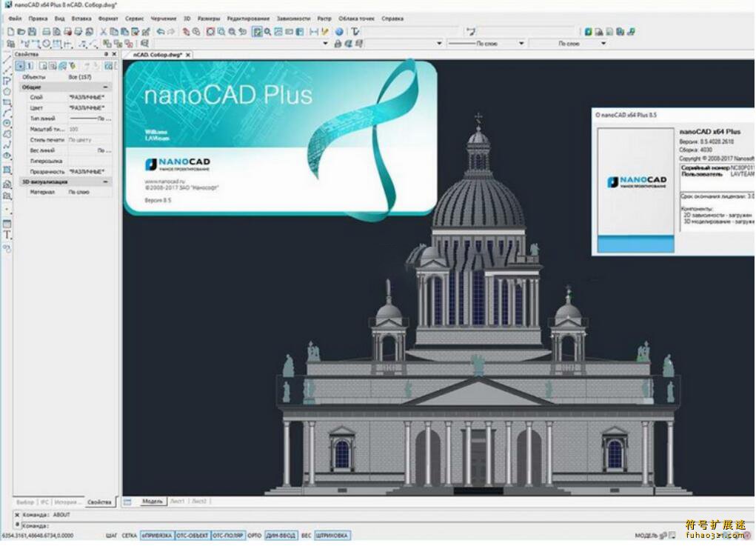Image resolution: width=756 pixels, height=546 pixels.
Task: Click the www.nanocad.ru link on splash screen
Action: point(165,182)
